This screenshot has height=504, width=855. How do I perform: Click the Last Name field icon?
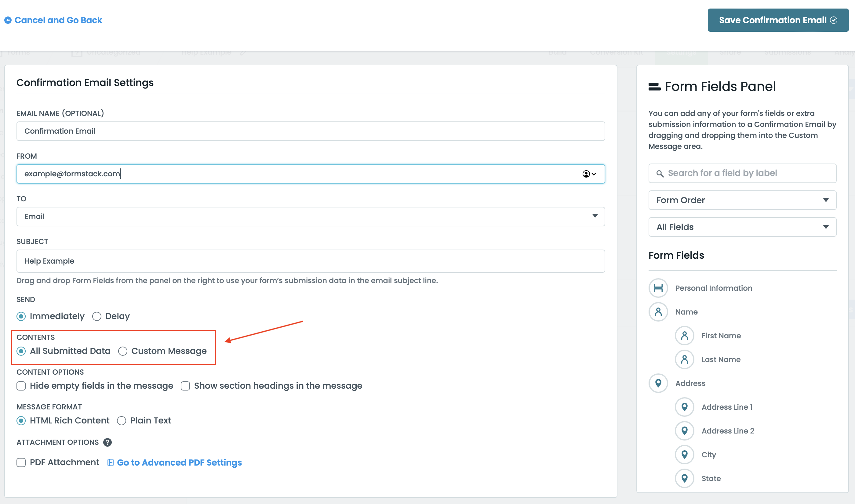pyautogui.click(x=684, y=359)
